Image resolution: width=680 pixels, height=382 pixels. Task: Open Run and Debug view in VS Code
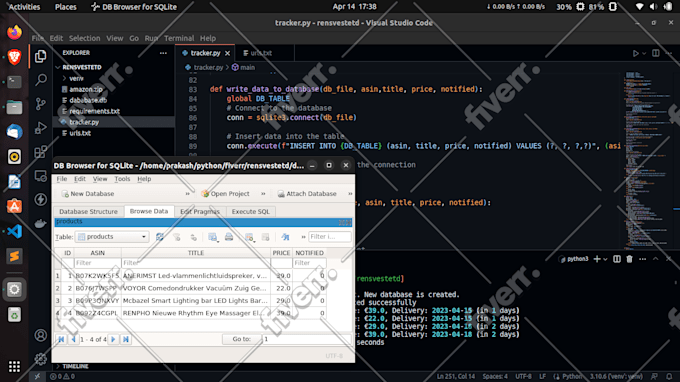coord(41,128)
